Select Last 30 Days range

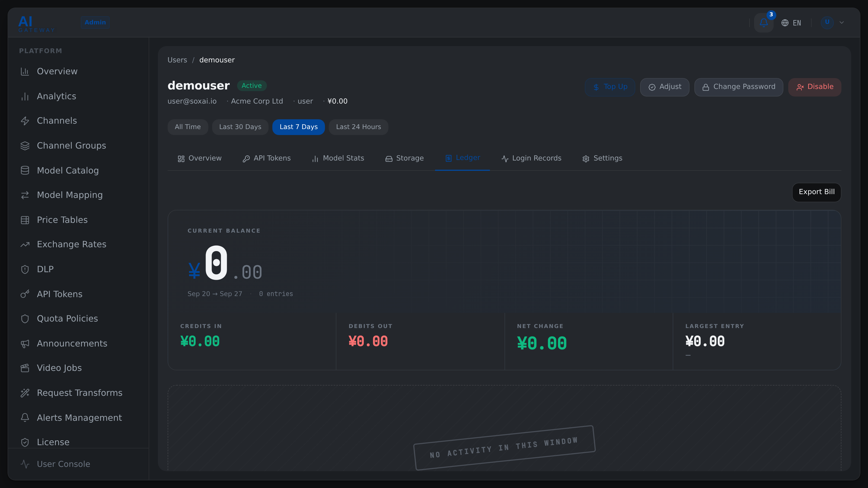(x=240, y=127)
